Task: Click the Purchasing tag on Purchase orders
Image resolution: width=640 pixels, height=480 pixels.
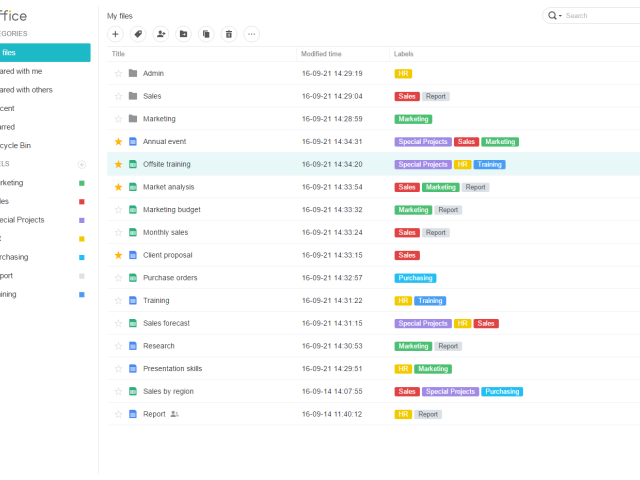Action: pyautogui.click(x=415, y=278)
